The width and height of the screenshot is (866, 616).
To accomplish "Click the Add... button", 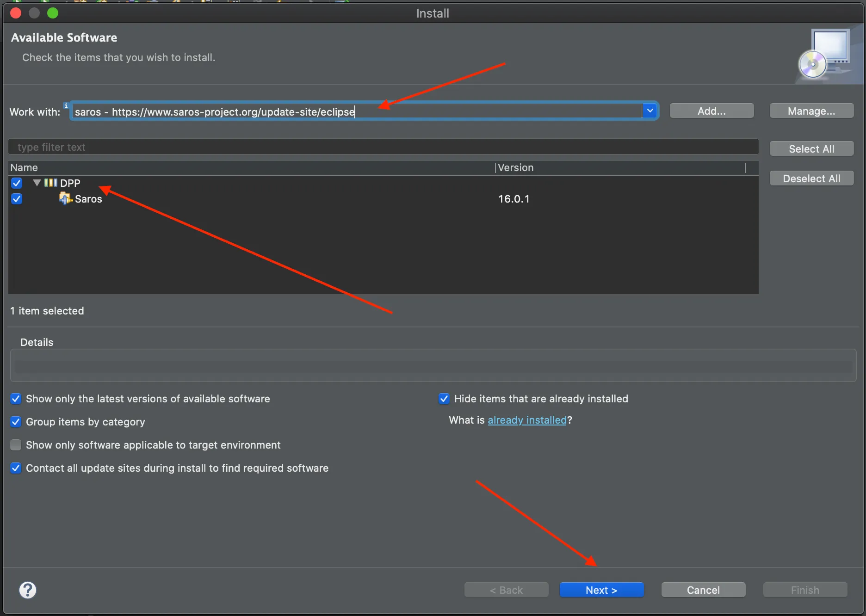I will tap(711, 111).
